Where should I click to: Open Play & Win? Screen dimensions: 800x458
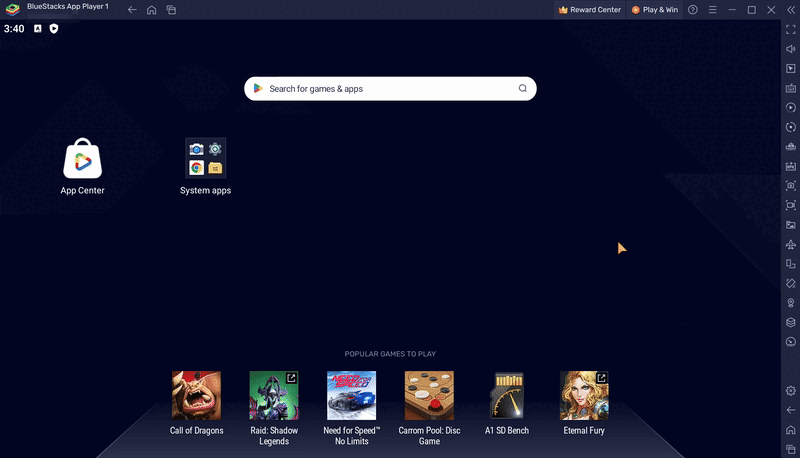click(655, 10)
